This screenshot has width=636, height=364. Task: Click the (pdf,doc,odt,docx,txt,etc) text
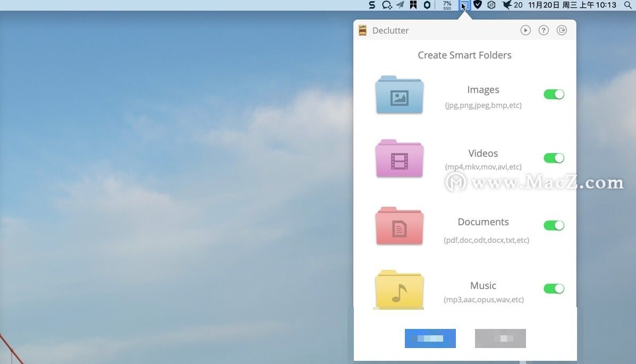click(x=486, y=240)
